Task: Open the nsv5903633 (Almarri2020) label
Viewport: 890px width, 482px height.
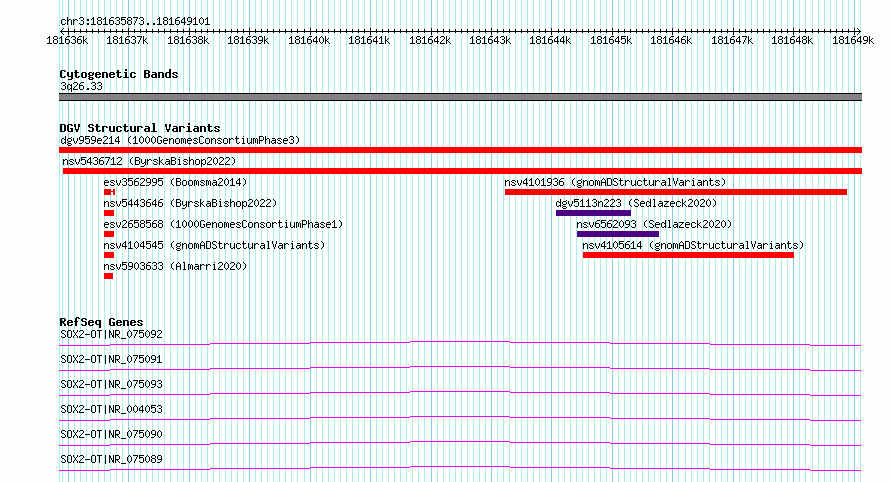Action: coord(175,266)
